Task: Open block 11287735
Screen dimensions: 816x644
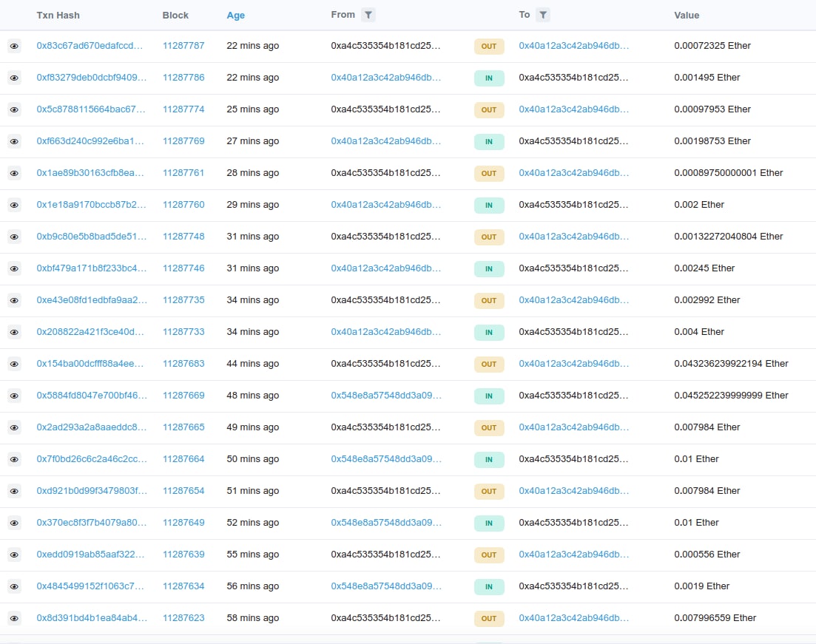Action: pos(183,300)
